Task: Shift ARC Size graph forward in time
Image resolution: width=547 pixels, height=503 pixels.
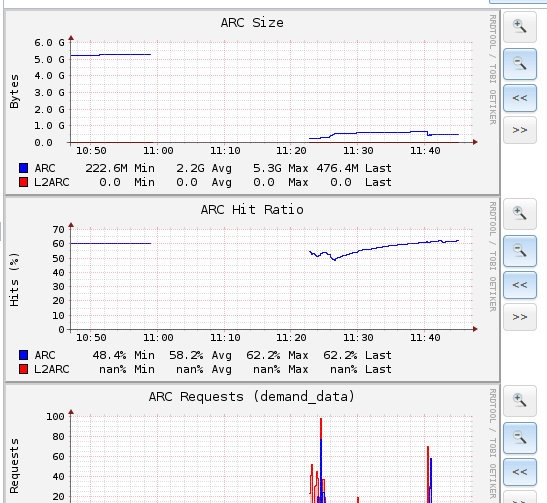Action: pos(520,130)
